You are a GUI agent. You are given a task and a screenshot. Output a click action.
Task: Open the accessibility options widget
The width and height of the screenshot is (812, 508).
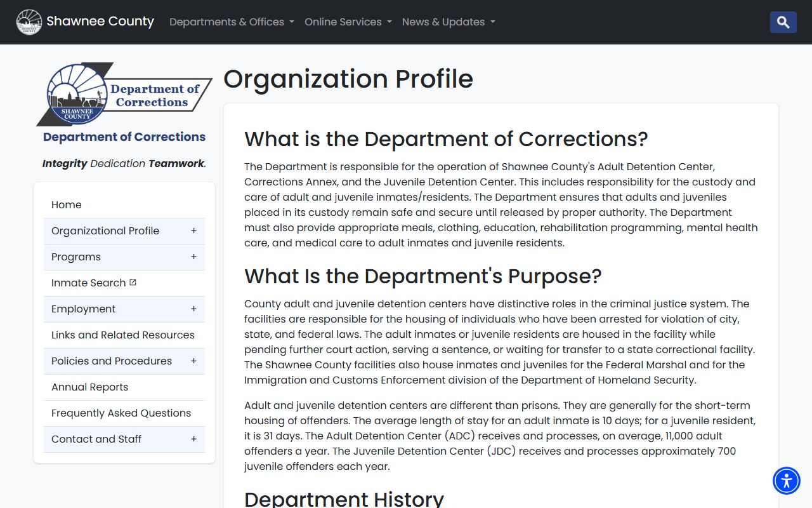tap(787, 481)
